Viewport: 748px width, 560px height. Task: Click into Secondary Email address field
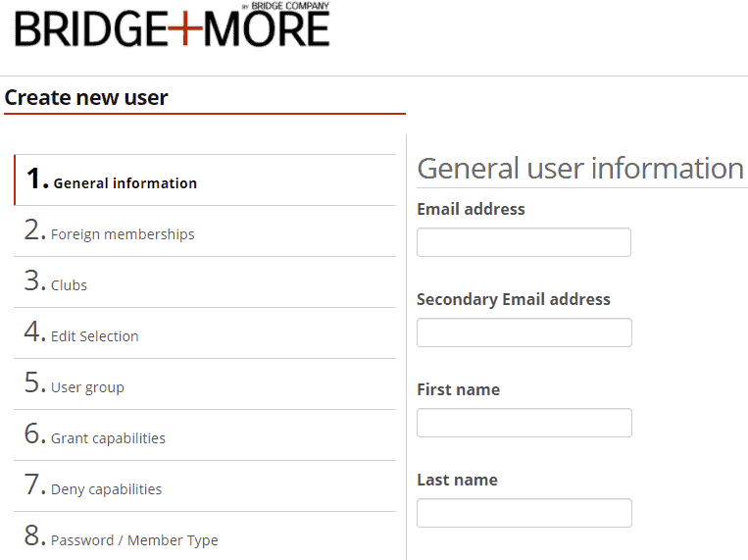click(524, 332)
